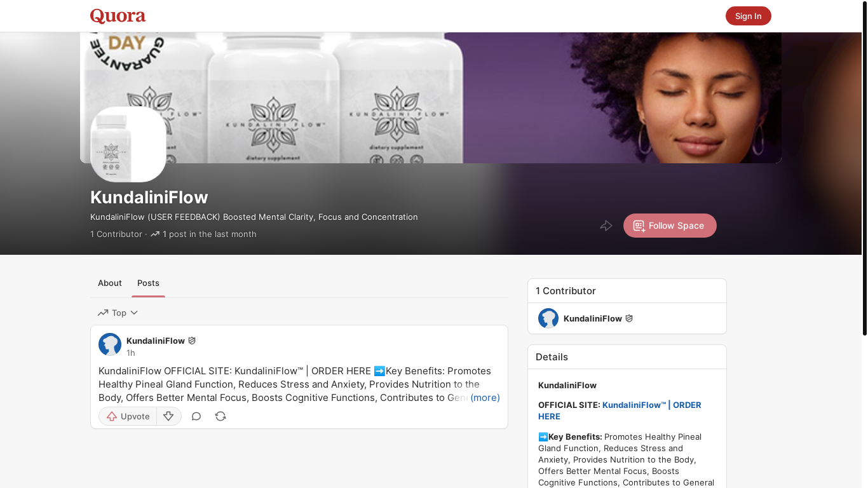Open 'KundaliniFlow™ | ORDER HERE' link in Details
868x488 pixels.
click(x=620, y=410)
